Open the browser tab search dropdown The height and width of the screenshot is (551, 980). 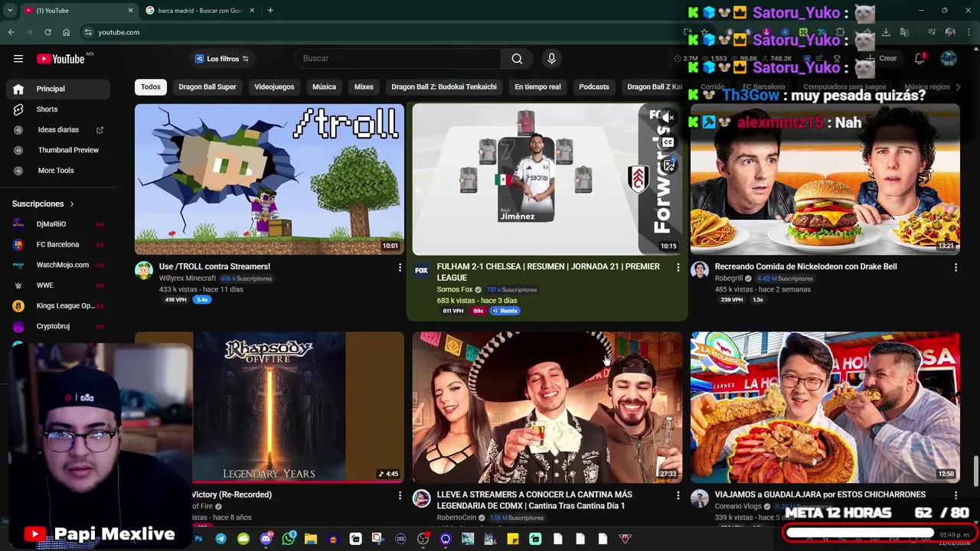click(x=10, y=11)
